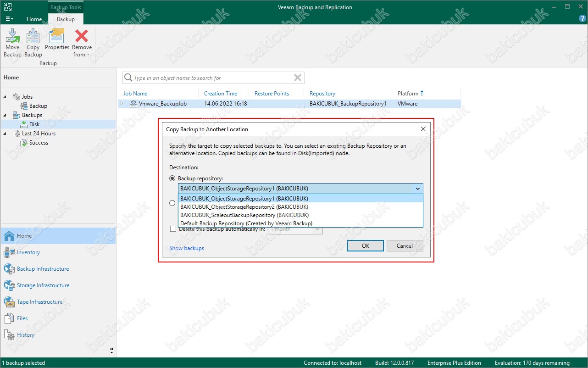
Task: Select the Vmware_BackupJob icon in list
Action: pos(133,104)
